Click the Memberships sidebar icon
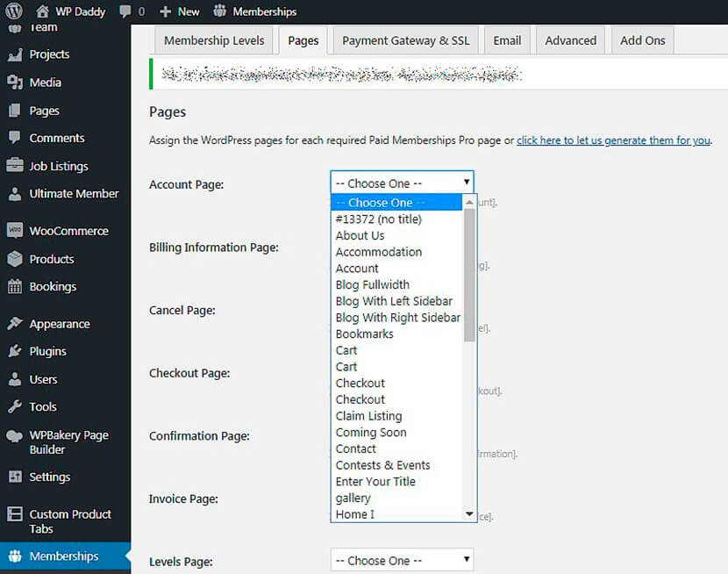Screen dimensions: 728x574 [x=15, y=556]
